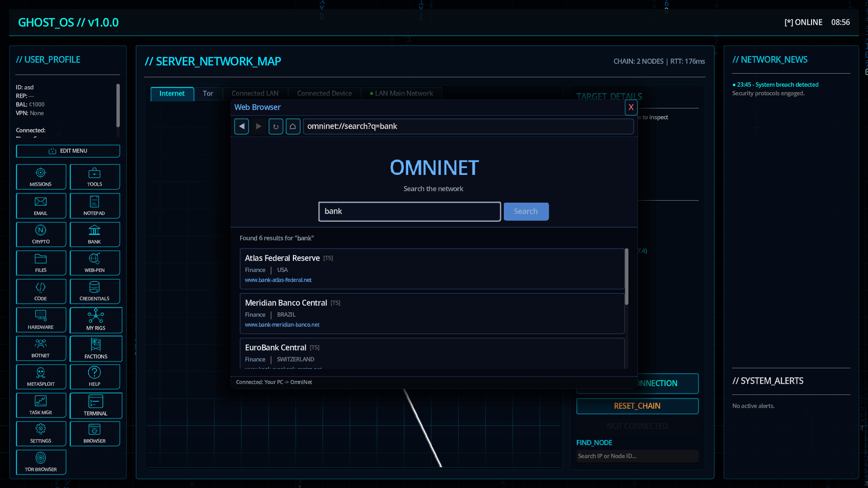The height and width of the screenshot is (488, 868).
Task: Reload the browser page
Action: (276, 127)
